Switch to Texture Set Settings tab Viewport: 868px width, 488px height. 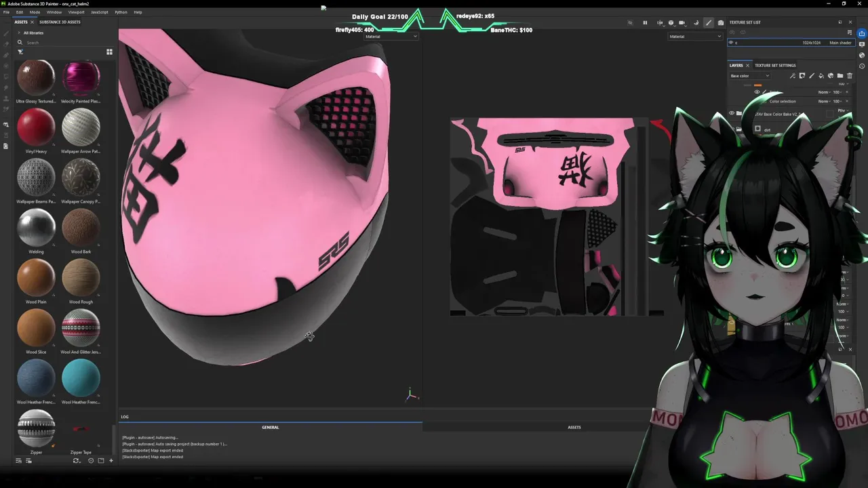pyautogui.click(x=775, y=66)
